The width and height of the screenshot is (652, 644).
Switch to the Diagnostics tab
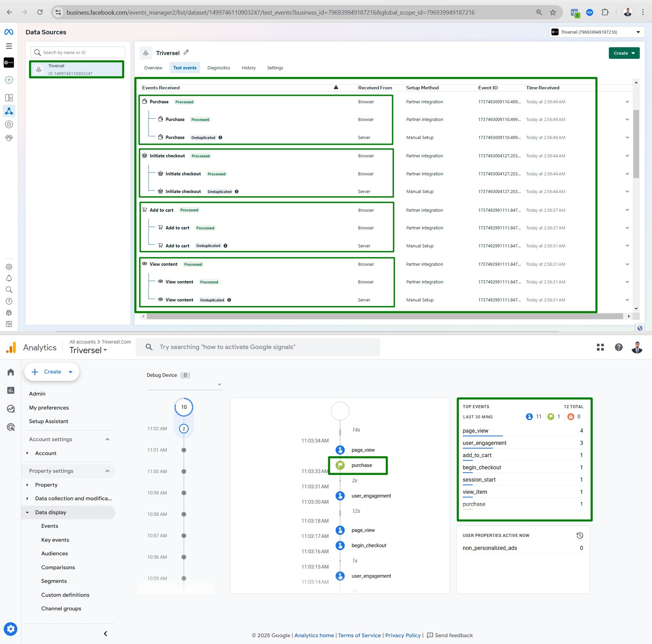tap(218, 68)
